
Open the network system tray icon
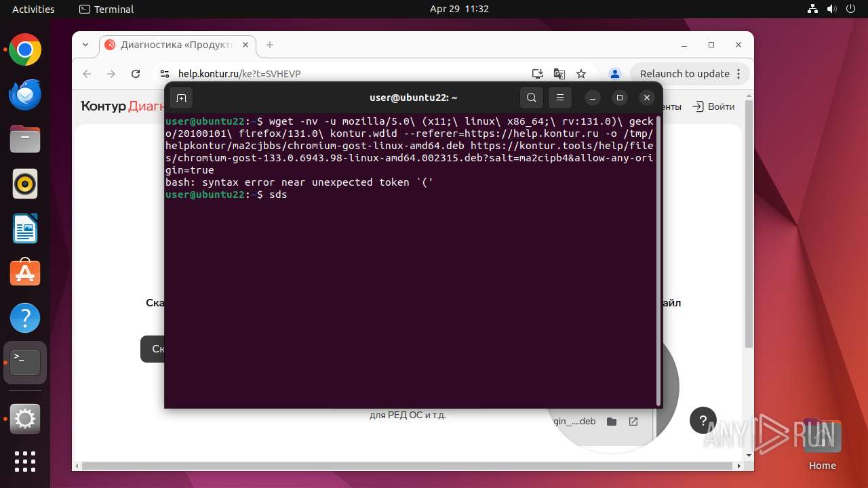pos(812,9)
